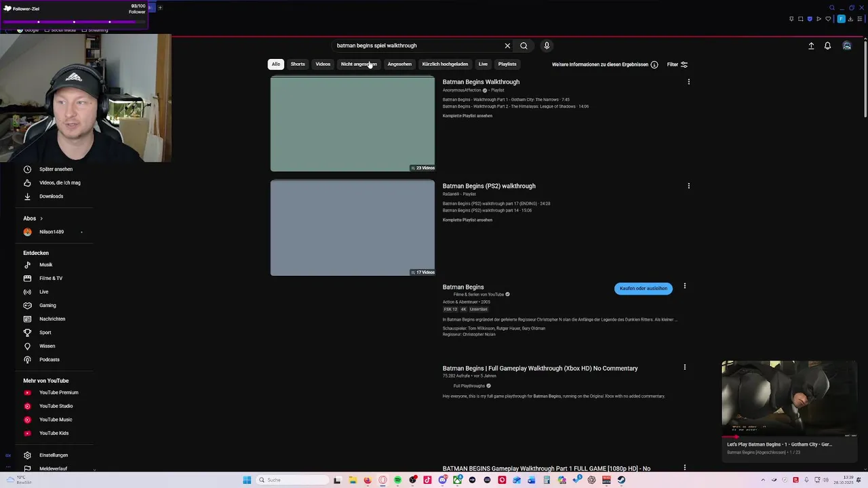This screenshot has height=488, width=868.
Task: Select the Nicht angesehen filter chip
Action: click(x=359, y=64)
